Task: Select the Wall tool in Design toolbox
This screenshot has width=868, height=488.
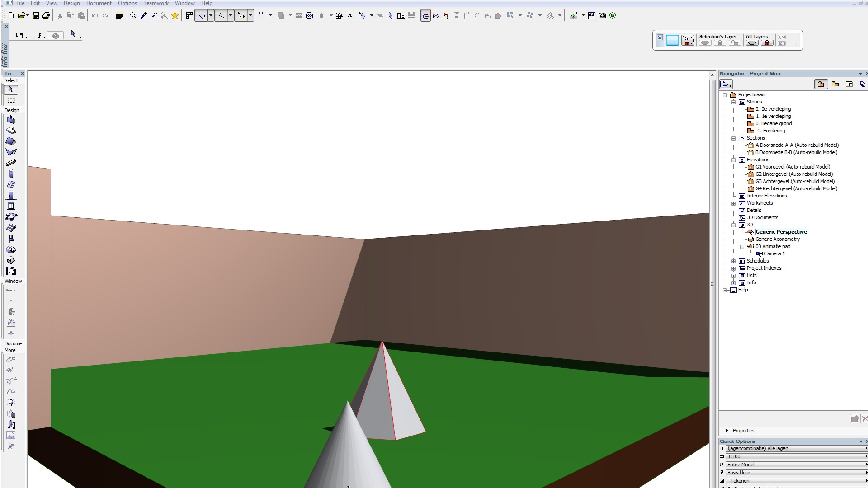Action: 11,120
